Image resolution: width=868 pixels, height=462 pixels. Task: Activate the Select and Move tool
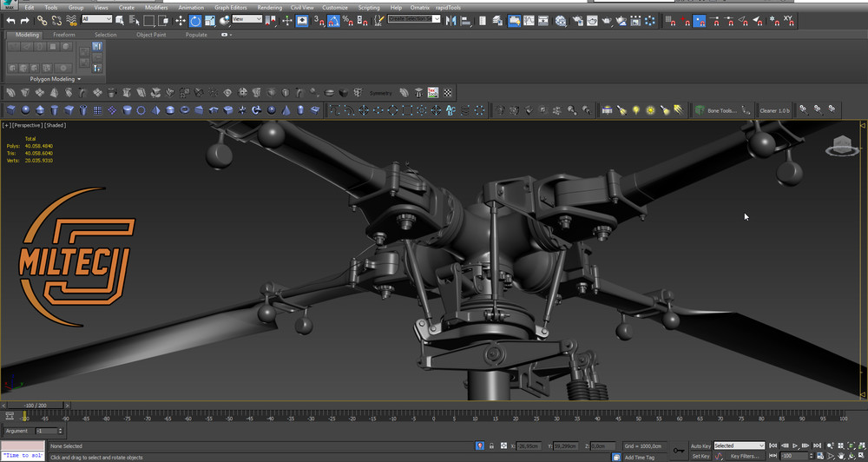tap(181, 20)
